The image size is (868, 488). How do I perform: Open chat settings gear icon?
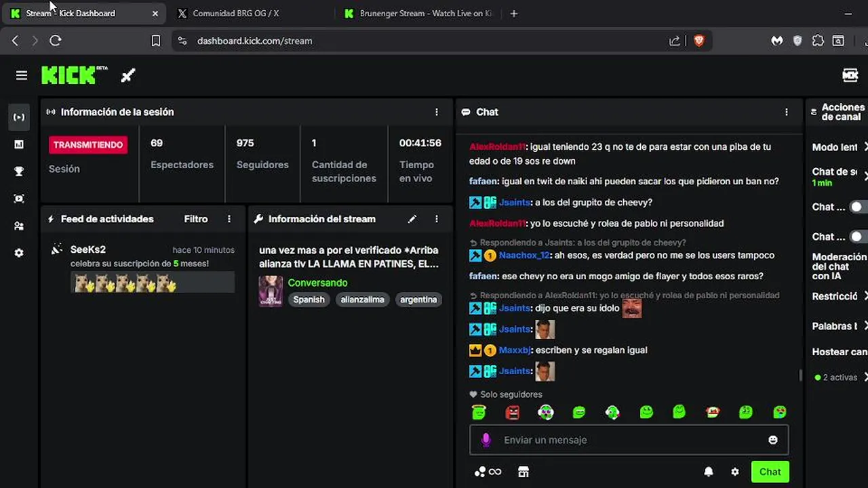point(735,472)
